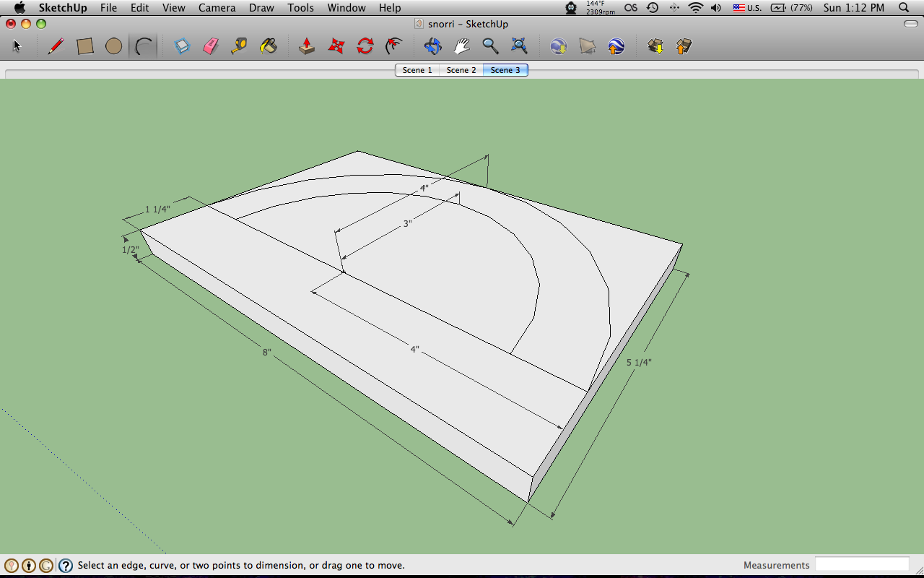Viewport: 924px width, 578px height.
Task: Toggle the toolbar with the title-bar pill button
Action: pyautogui.click(x=910, y=24)
